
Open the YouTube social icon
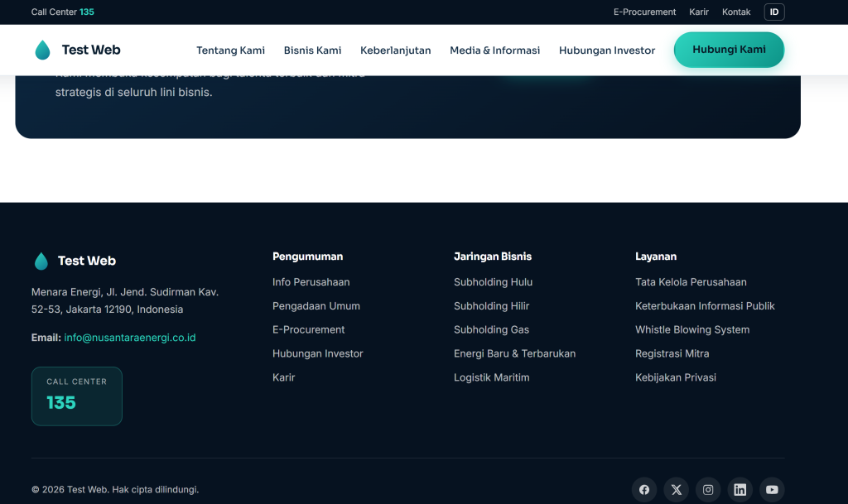[772, 489]
